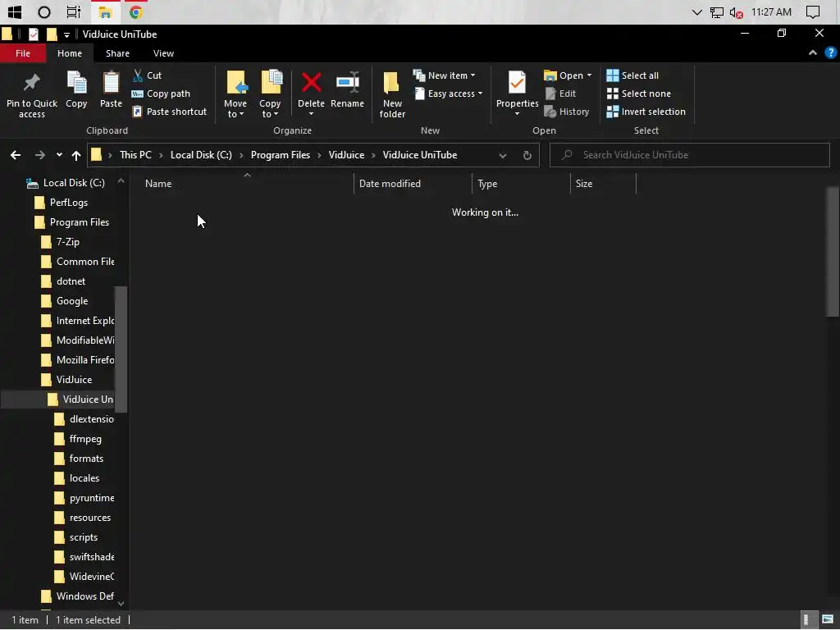Expand the Open dropdown arrow
The image size is (840, 630).
click(589, 75)
